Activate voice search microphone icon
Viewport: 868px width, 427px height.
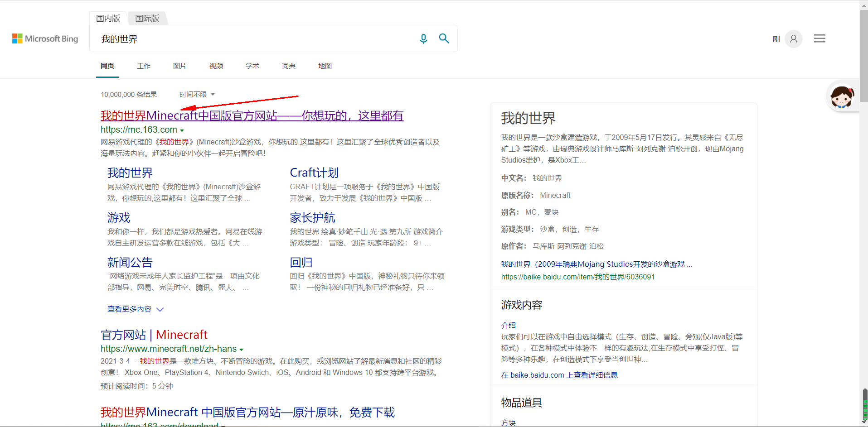tap(423, 39)
